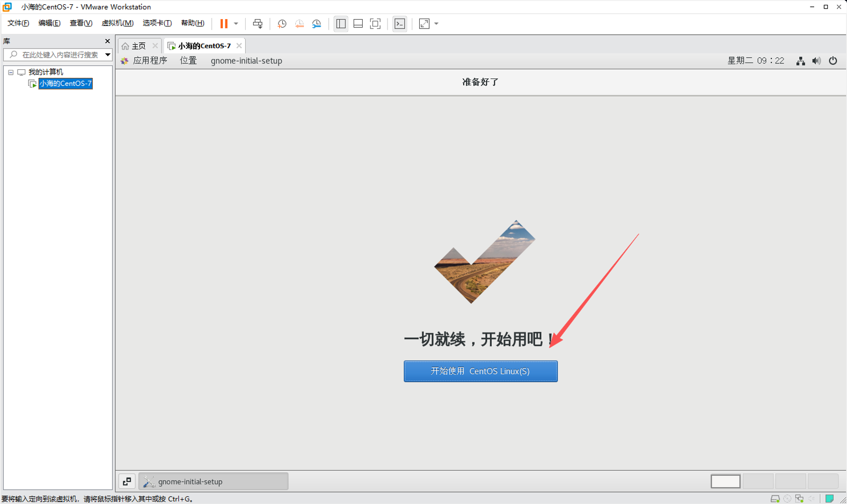Image resolution: width=847 pixels, height=504 pixels.
Task: Click the network status icon in the guest
Action: point(800,61)
